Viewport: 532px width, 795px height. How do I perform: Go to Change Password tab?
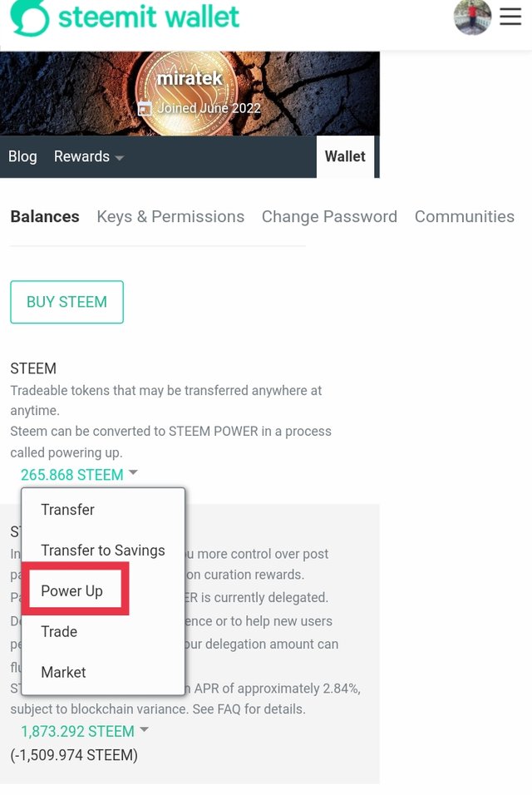[x=329, y=216]
